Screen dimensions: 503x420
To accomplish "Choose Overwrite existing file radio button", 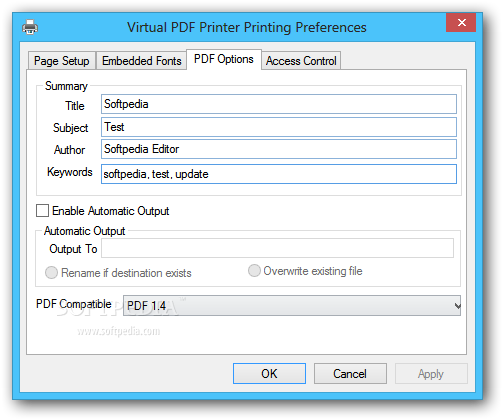I will [x=254, y=271].
